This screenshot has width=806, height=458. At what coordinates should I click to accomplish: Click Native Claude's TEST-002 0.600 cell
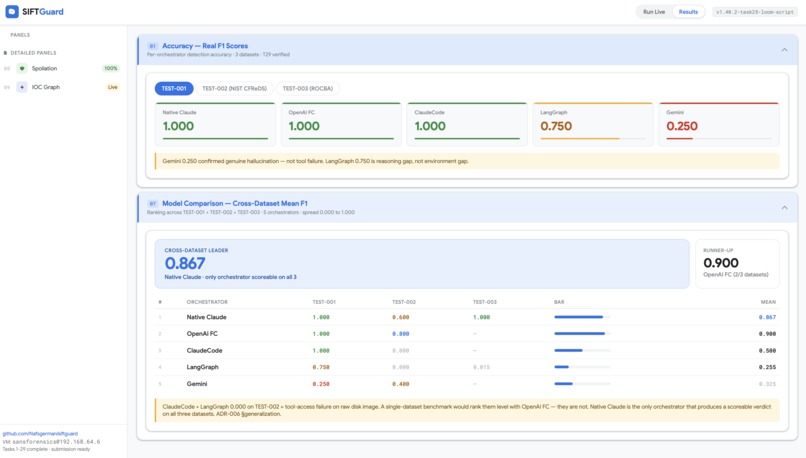pos(400,317)
